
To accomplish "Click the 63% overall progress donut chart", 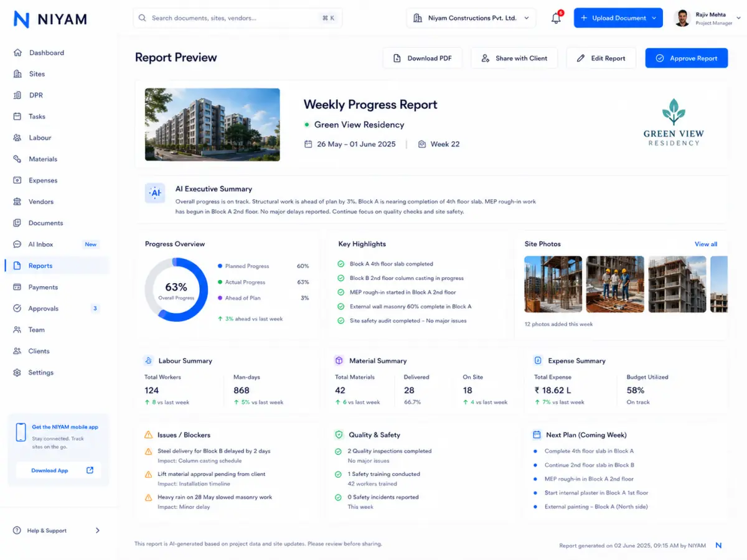I will (176, 290).
